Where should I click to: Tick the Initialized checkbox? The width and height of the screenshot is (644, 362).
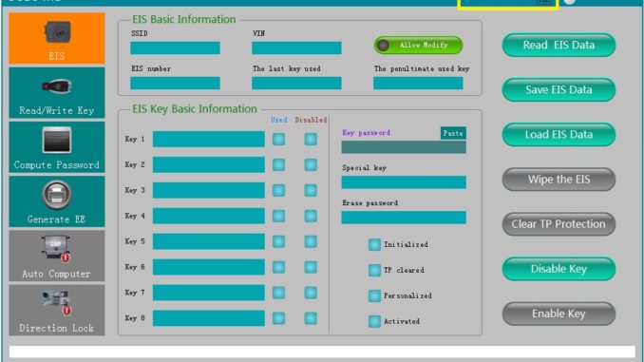coord(374,245)
